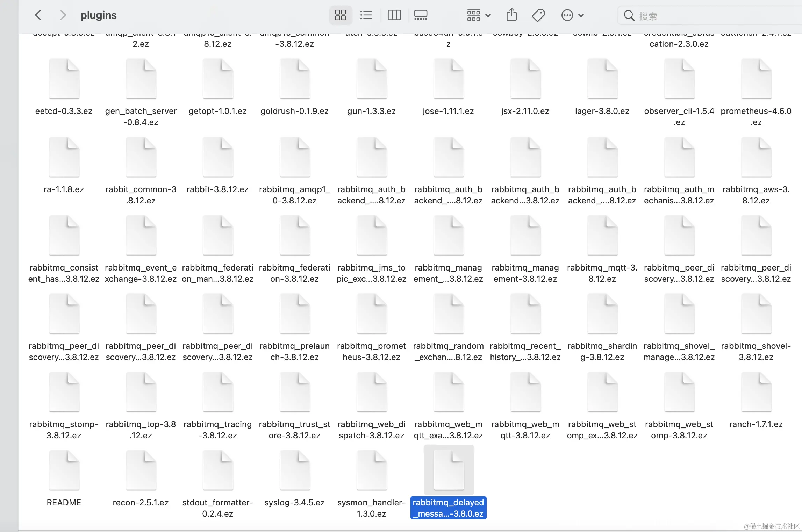Switch to column view
The image size is (802, 532).
coord(394,15)
